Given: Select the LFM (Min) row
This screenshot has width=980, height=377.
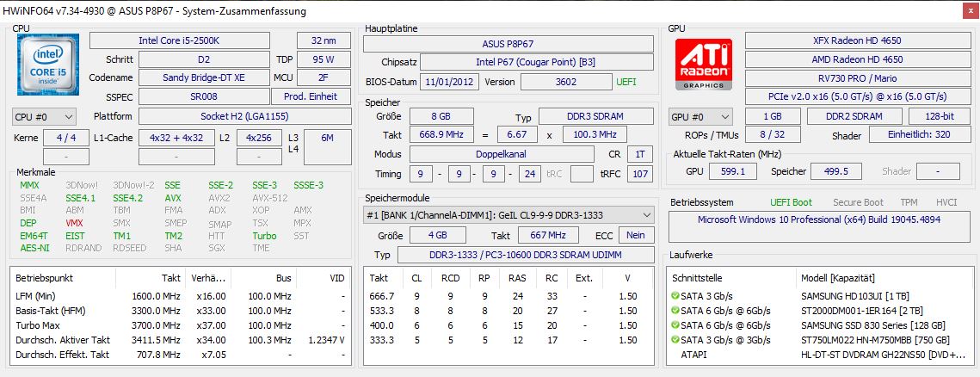Looking at the screenshot, I should pyautogui.click(x=181, y=296).
